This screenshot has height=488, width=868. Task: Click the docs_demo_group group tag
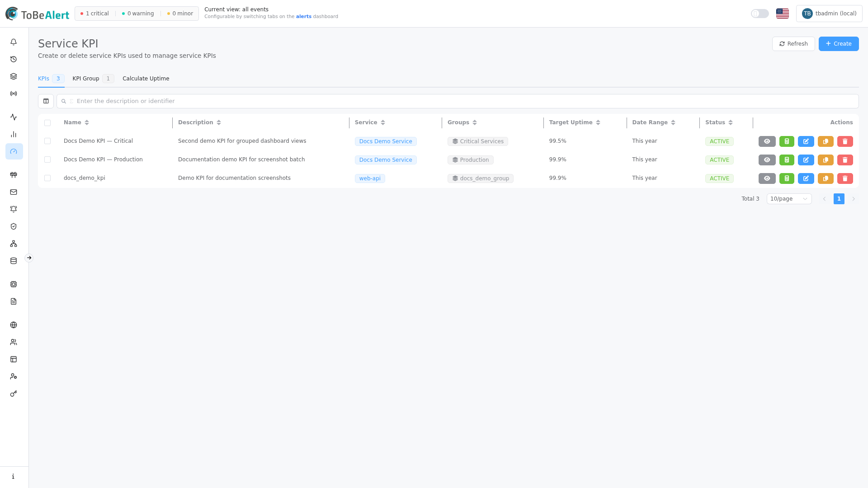tap(481, 178)
